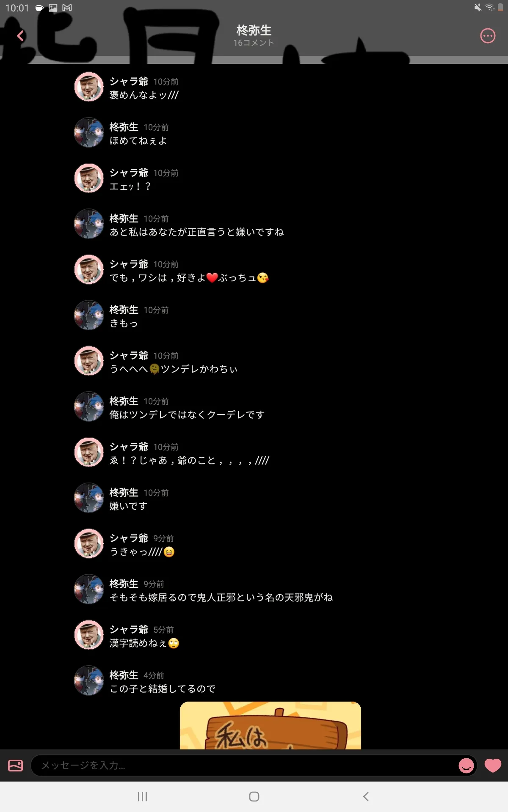The image size is (508, 812).
Task: Tap the 16コメント count label
Action: coord(254,43)
